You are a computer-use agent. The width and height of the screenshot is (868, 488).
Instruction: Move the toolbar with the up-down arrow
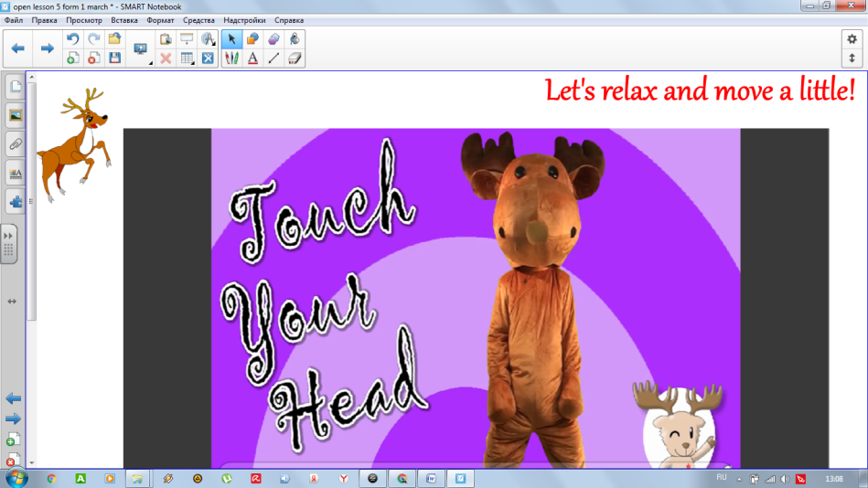[852, 58]
